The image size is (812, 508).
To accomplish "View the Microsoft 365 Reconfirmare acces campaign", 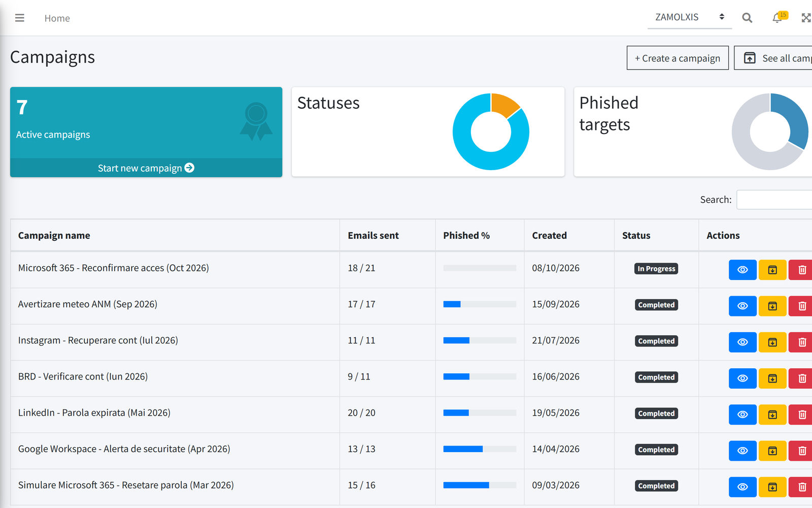I will click(742, 270).
